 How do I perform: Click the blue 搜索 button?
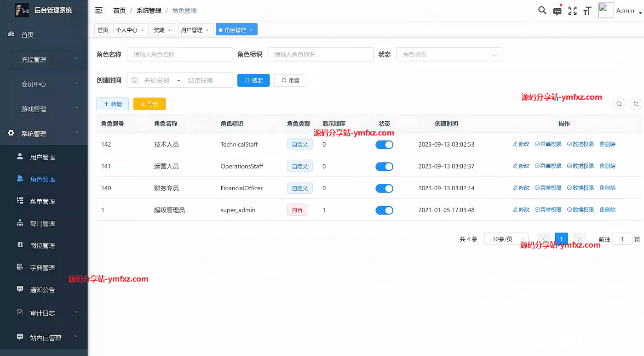coord(253,80)
